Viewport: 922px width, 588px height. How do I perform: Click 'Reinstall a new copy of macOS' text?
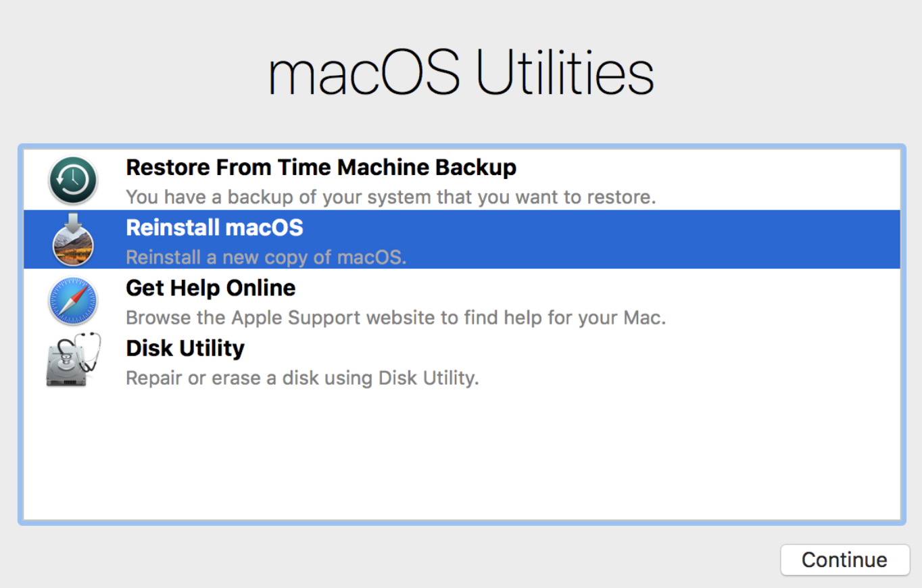[266, 258]
